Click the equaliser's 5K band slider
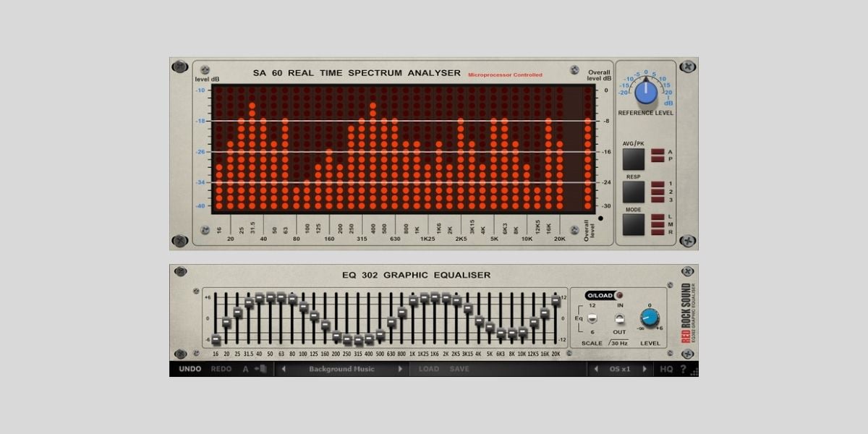 tap(490, 327)
